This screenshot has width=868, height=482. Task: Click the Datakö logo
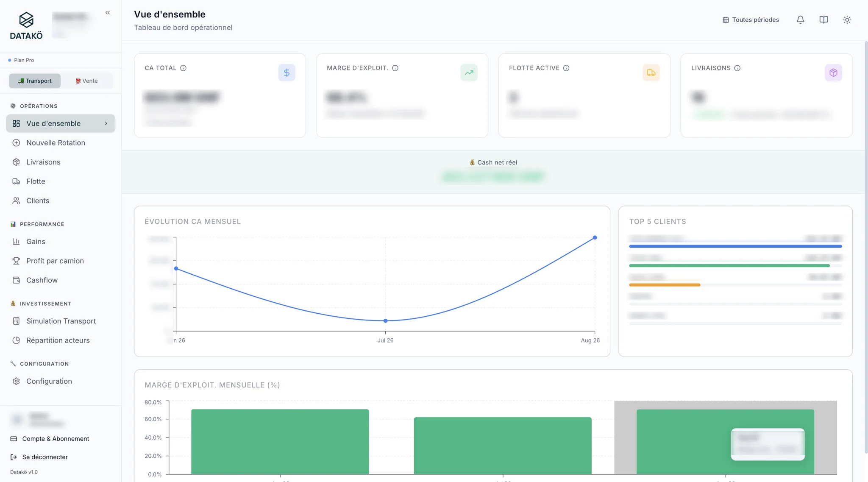(26, 25)
